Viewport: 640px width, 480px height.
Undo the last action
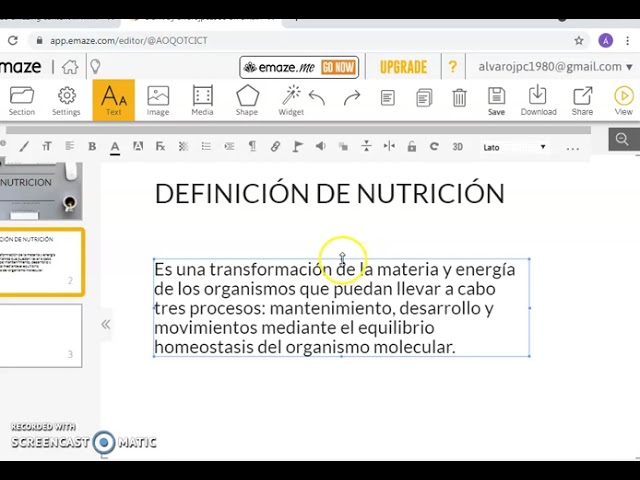click(x=317, y=98)
